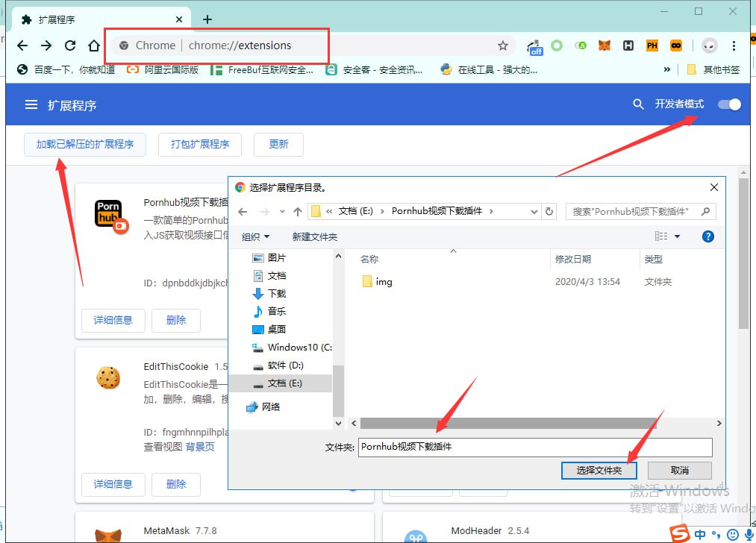This screenshot has width=756, height=543.
Task: Click the 加载已解压的扩展程序 button
Action: [85, 144]
